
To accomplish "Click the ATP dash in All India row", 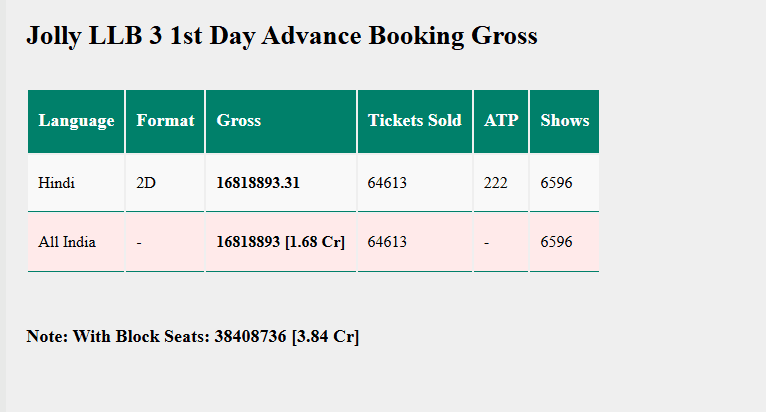I will coord(487,242).
